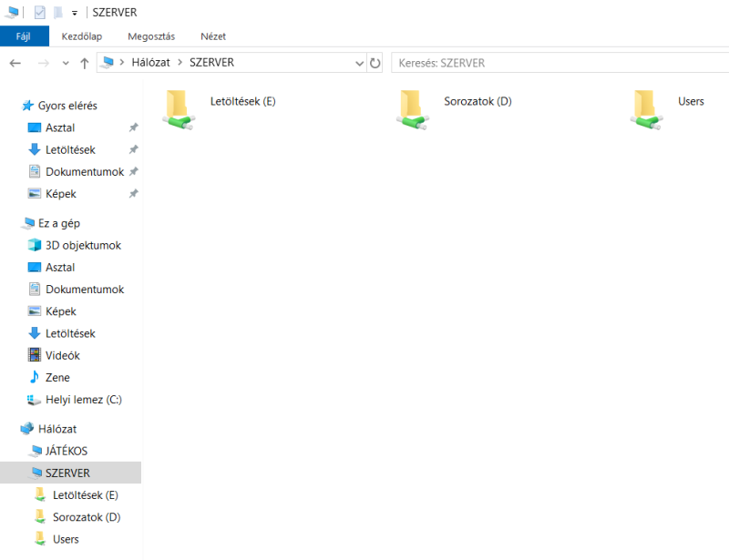Open Képek under Ez a gép

point(60,311)
